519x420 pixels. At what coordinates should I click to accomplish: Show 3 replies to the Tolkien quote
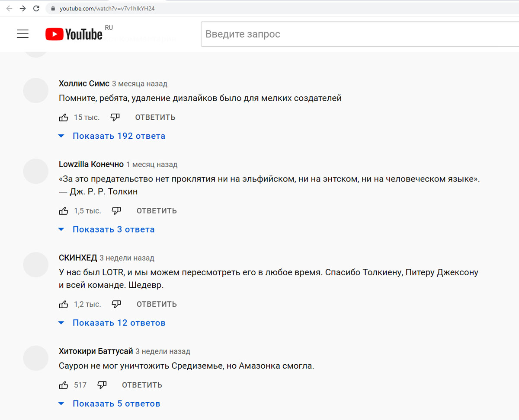pos(113,229)
